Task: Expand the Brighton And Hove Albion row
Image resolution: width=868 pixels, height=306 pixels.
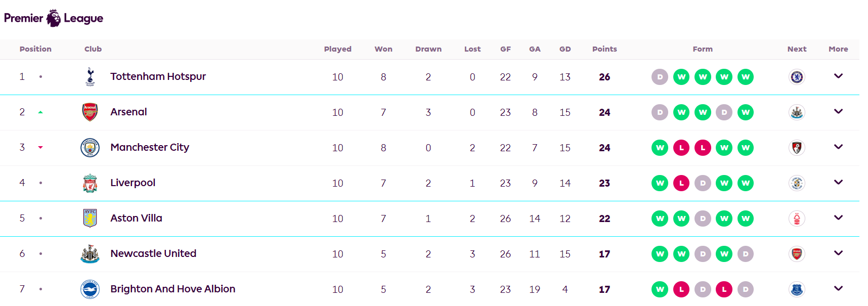Action: point(838,289)
